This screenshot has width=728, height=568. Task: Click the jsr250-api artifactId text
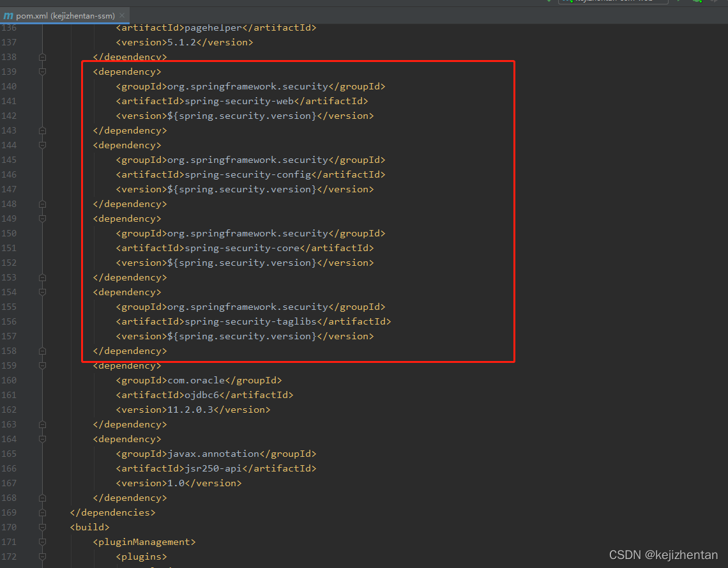tap(213, 468)
